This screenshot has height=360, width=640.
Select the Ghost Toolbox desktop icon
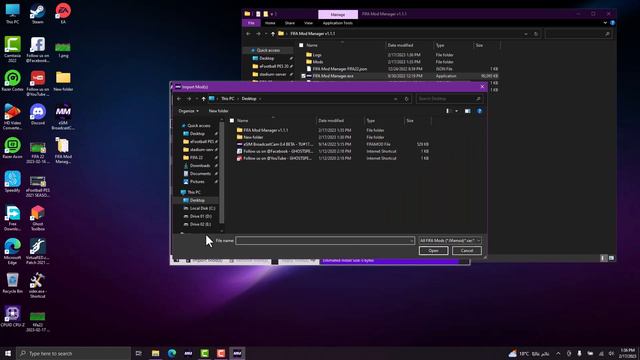pos(38,218)
